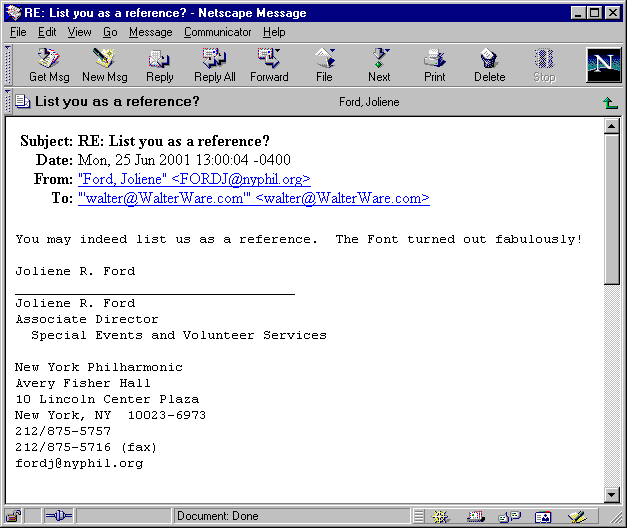Click the File toolbar icon
Viewport: 627px width, 528px height.
pyautogui.click(x=324, y=58)
